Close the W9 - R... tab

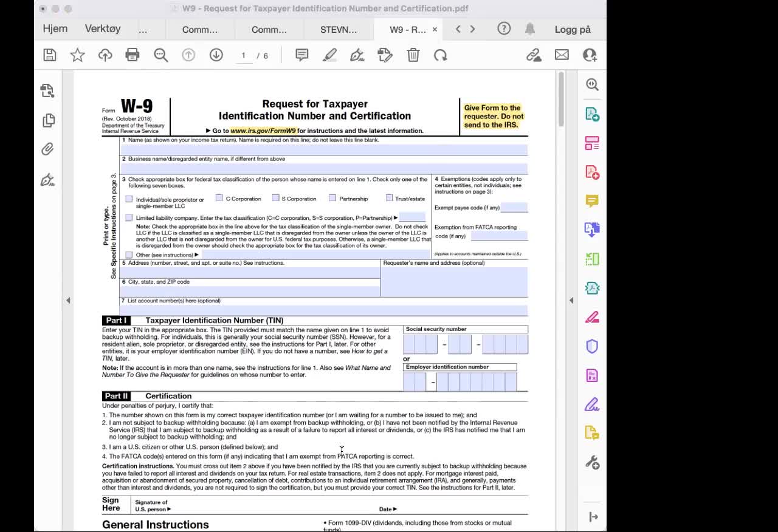[435, 29]
